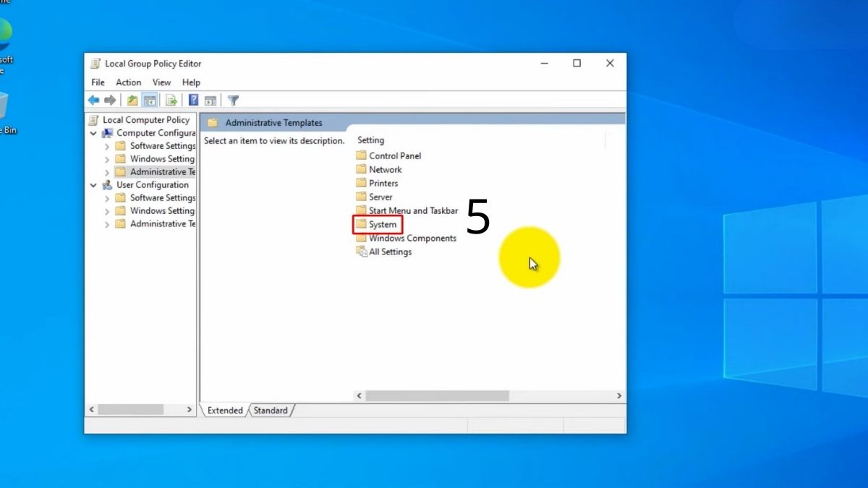Click right pane horizontal scrollbar left arrow

pyautogui.click(x=359, y=396)
